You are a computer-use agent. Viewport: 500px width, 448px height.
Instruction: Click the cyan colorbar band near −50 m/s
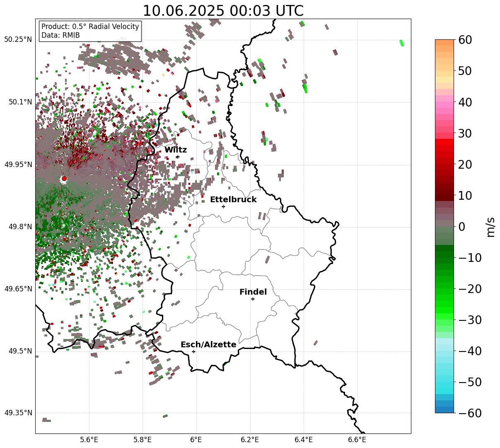click(444, 382)
